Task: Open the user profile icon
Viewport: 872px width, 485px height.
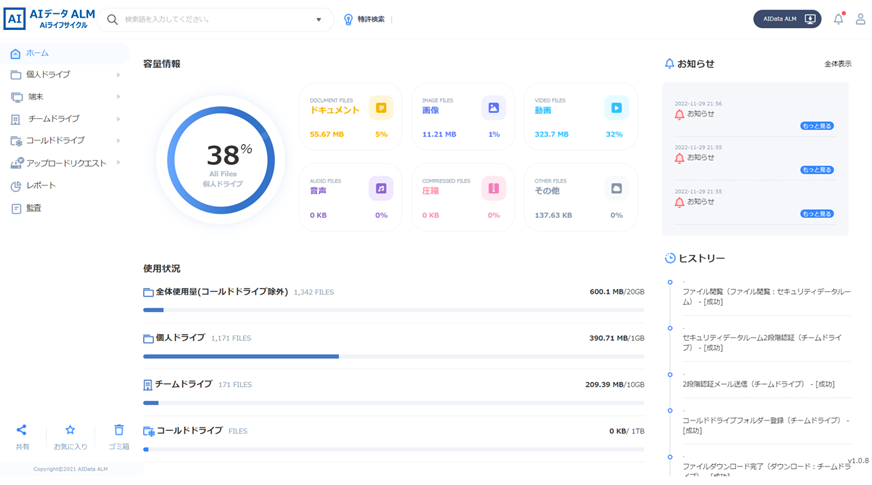Action: pyautogui.click(x=860, y=19)
